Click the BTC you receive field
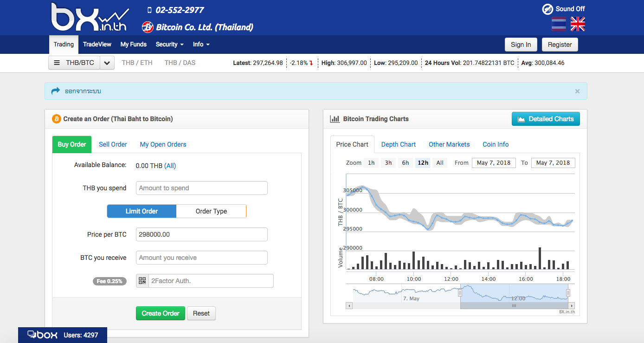The width and height of the screenshot is (644, 343). (202, 258)
